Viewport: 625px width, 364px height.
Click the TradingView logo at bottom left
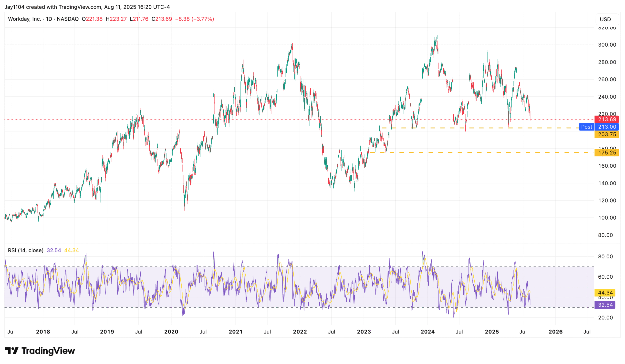pyautogui.click(x=40, y=351)
